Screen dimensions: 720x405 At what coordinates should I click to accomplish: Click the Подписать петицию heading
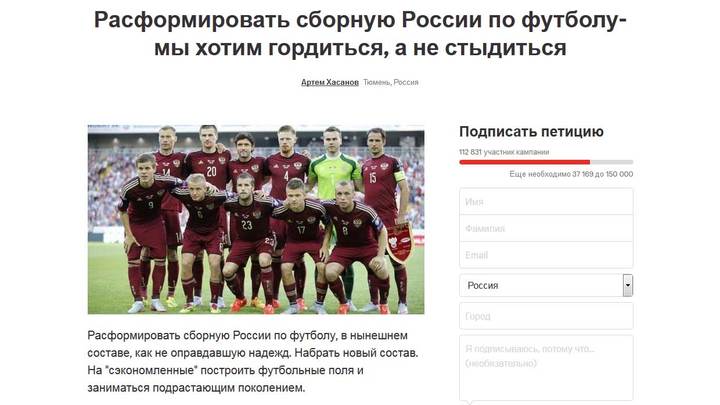click(531, 132)
